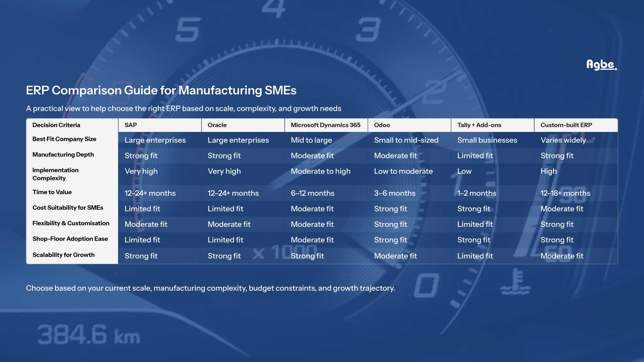Click the Time to Value row label
Image resolution: width=644 pixels, height=362 pixels.
pos(52,192)
